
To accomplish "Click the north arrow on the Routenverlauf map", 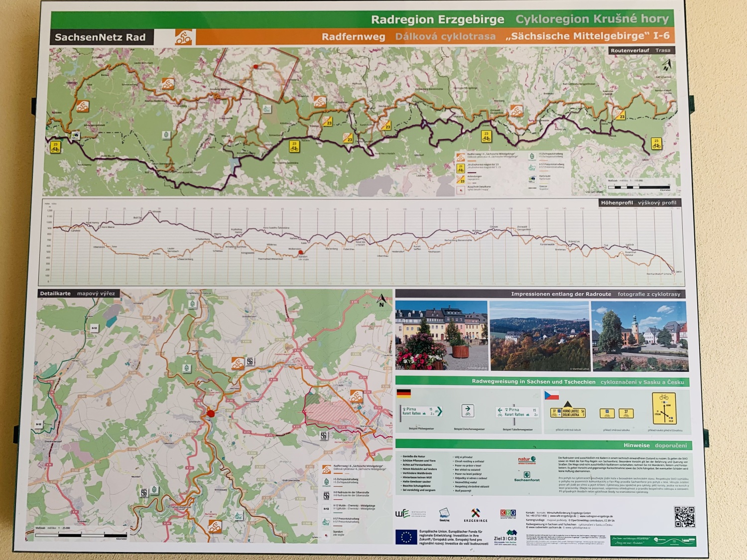I will pos(666,65).
